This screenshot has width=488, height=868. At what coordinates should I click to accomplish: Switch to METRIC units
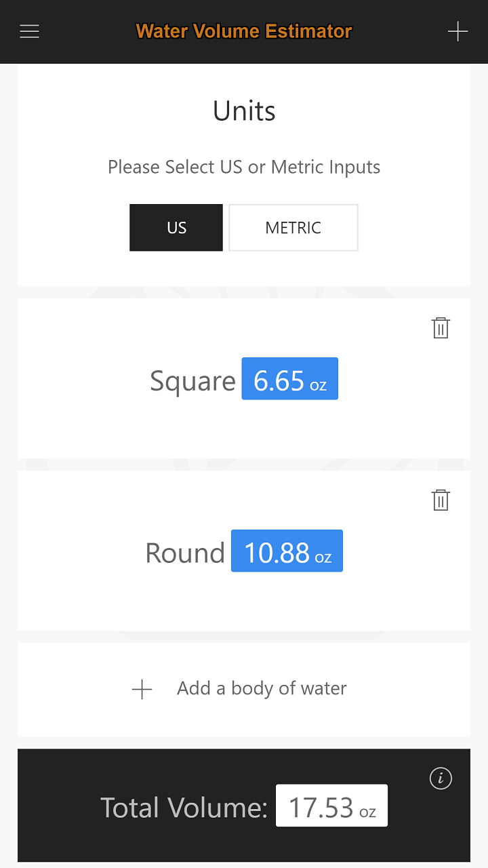[293, 228]
